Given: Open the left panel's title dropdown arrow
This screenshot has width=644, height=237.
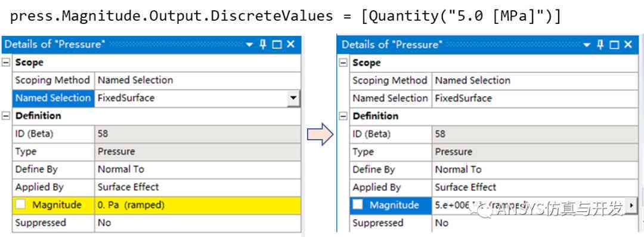Looking at the screenshot, I should 249,45.
